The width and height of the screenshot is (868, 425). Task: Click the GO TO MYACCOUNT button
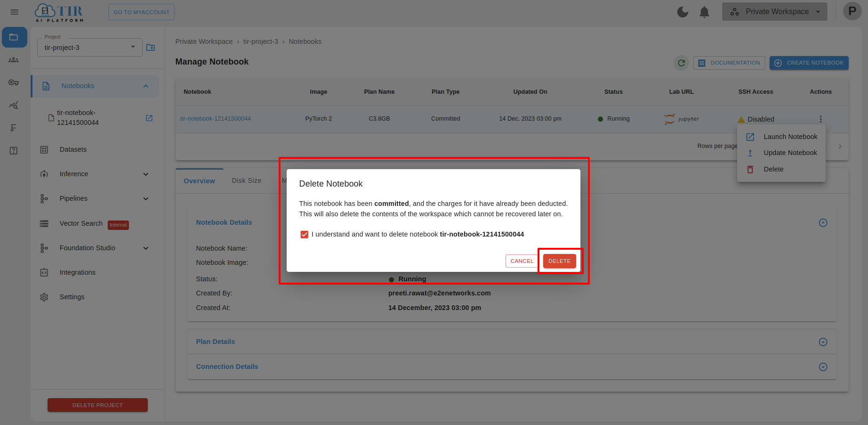pyautogui.click(x=141, y=12)
